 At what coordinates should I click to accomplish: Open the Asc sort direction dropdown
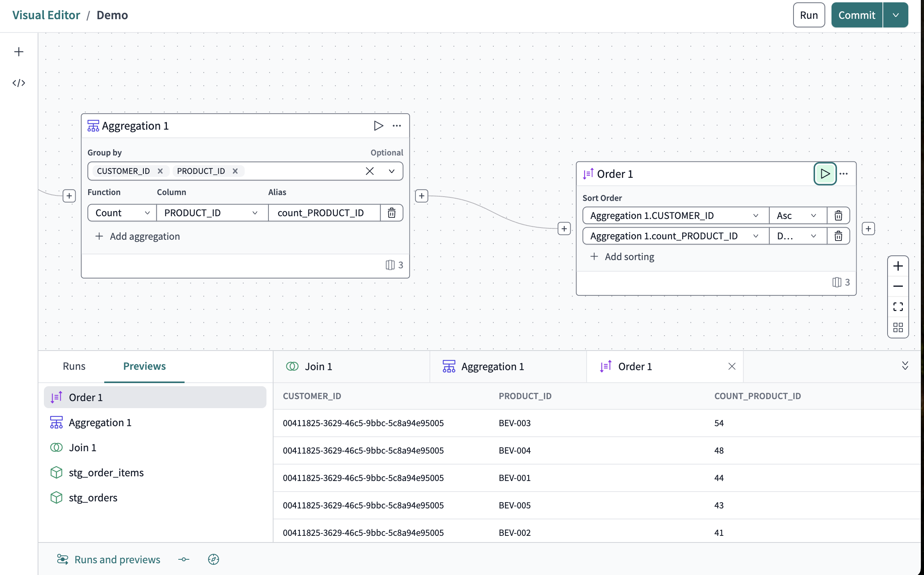(797, 215)
